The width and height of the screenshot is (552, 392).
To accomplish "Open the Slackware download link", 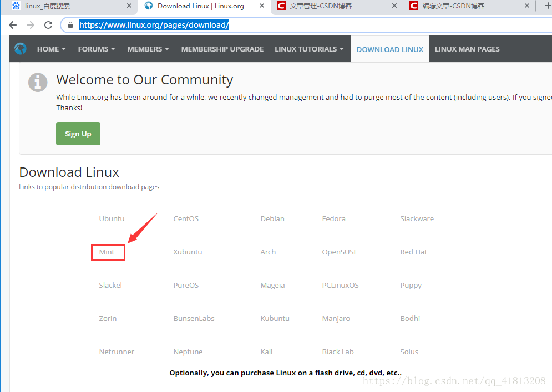I will (417, 218).
